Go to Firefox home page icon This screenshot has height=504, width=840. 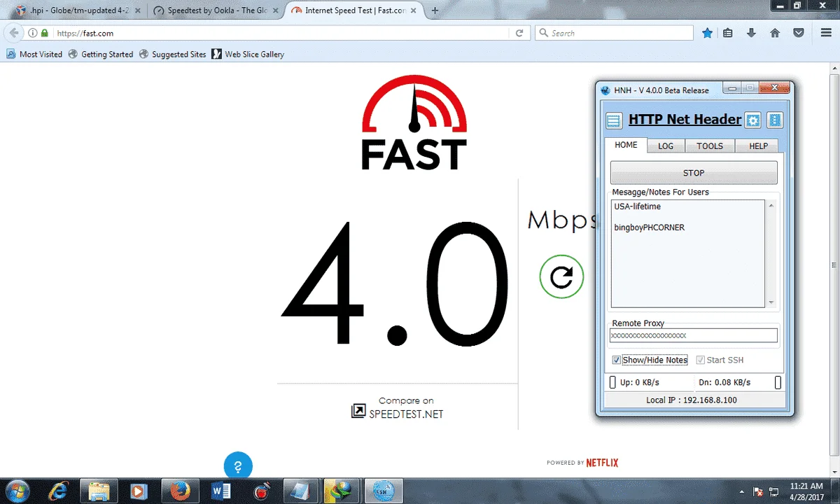[775, 33]
